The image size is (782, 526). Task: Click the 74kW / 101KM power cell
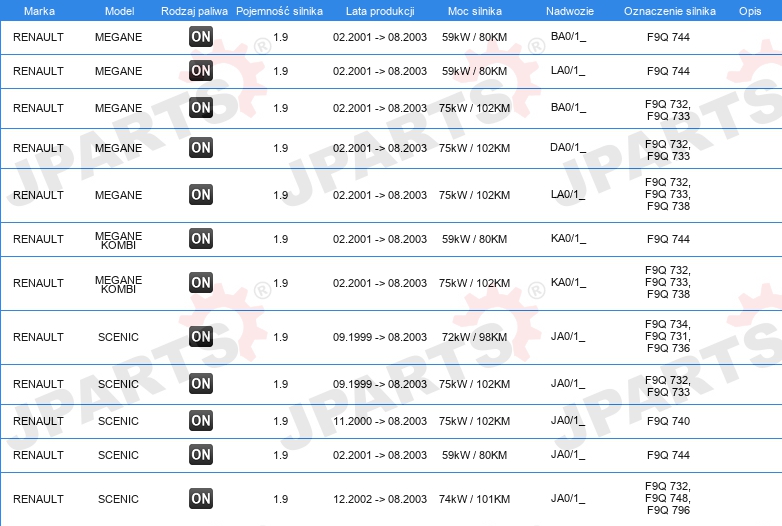474,499
